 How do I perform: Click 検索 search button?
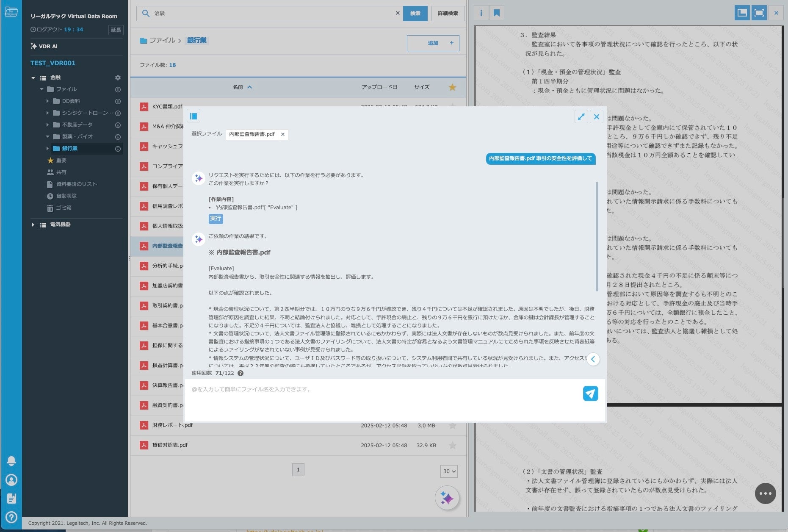click(415, 13)
